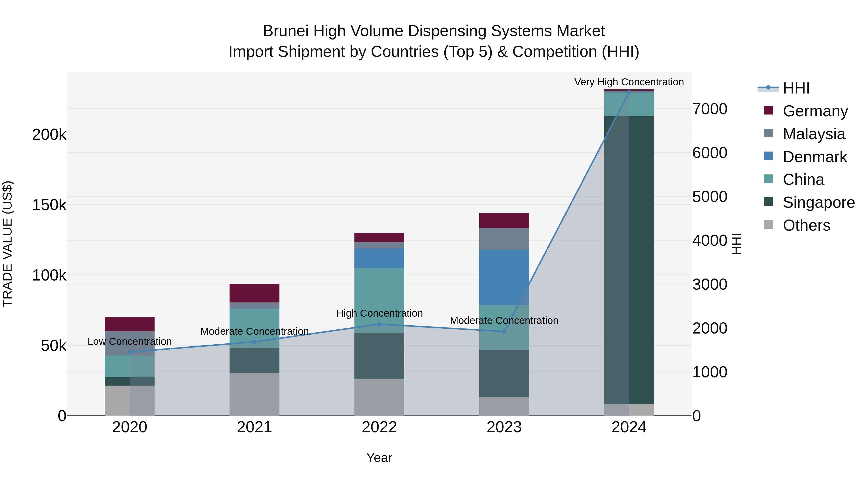
Task: Click the 'Very High Concentration' annotation
Action: (x=629, y=82)
